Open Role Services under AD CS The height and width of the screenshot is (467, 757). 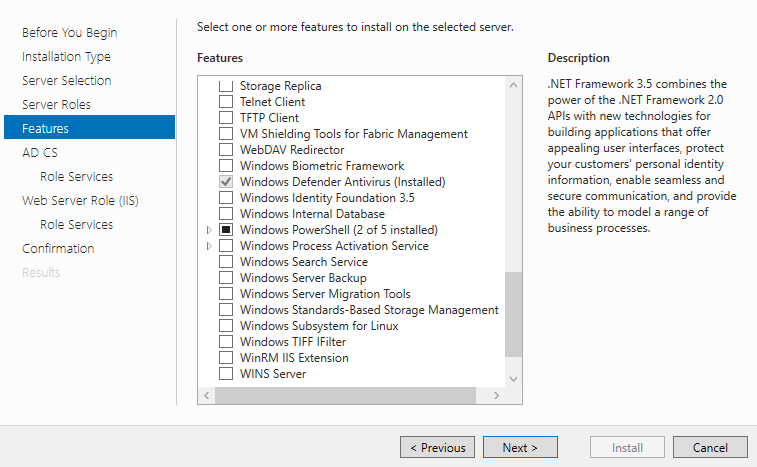tap(76, 176)
